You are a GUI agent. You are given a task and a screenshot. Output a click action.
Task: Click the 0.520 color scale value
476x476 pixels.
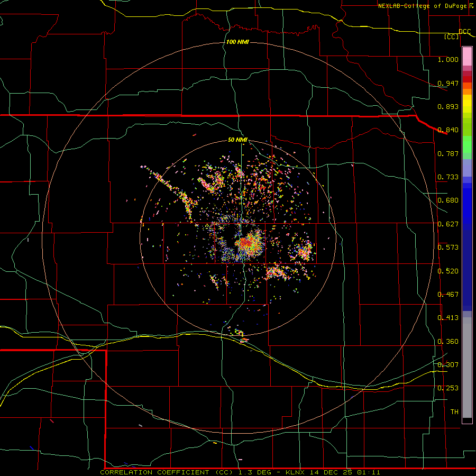click(448, 271)
